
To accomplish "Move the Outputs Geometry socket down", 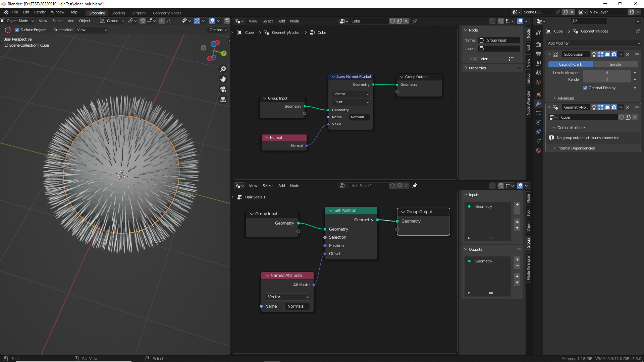I will pyautogui.click(x=517, y=283).
